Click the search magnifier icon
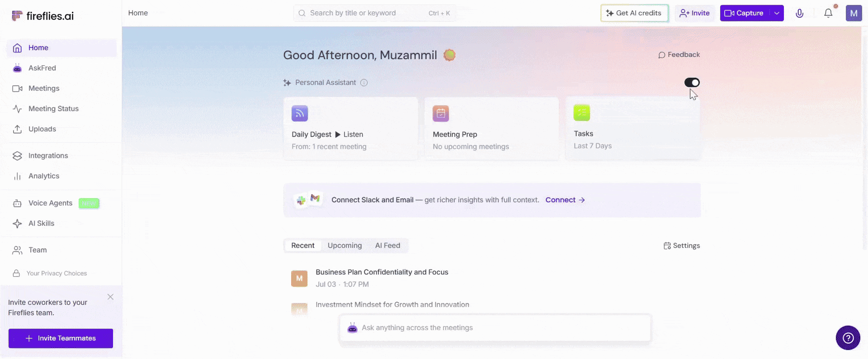 (302, 13)
